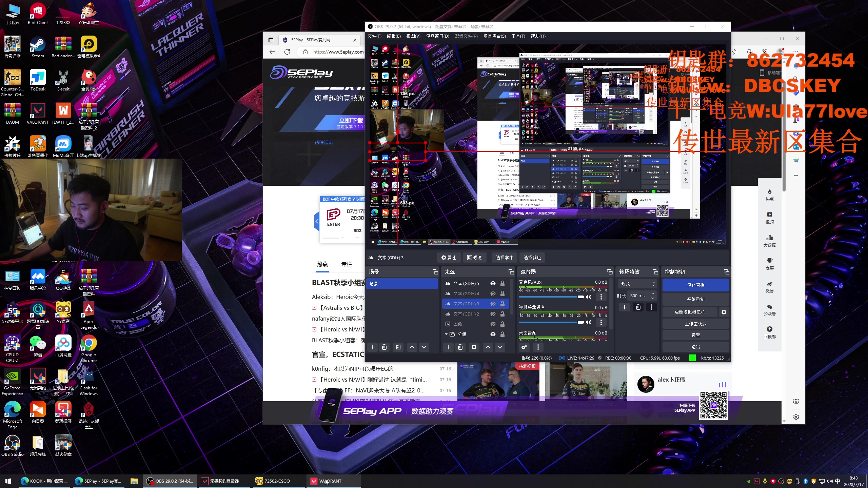Unlock the 图像 source lock
This screenshot has width=868, height=488.
click(502, 324)
